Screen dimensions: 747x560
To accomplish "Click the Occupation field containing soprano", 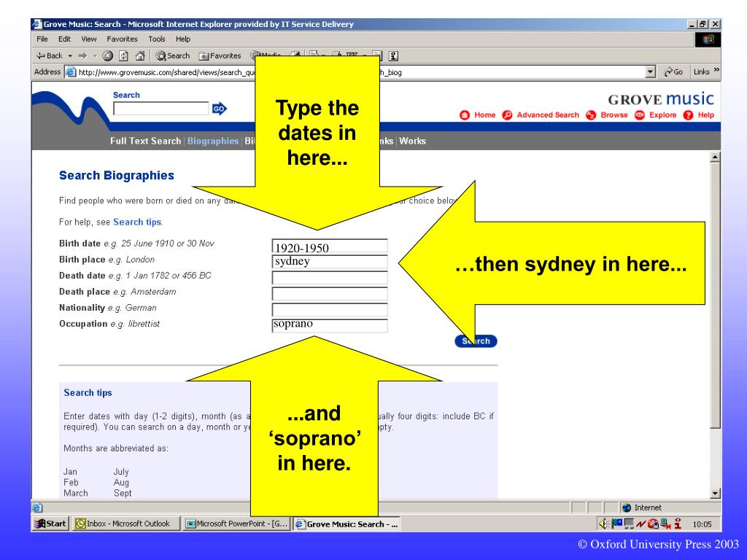I will click(330, 325).
